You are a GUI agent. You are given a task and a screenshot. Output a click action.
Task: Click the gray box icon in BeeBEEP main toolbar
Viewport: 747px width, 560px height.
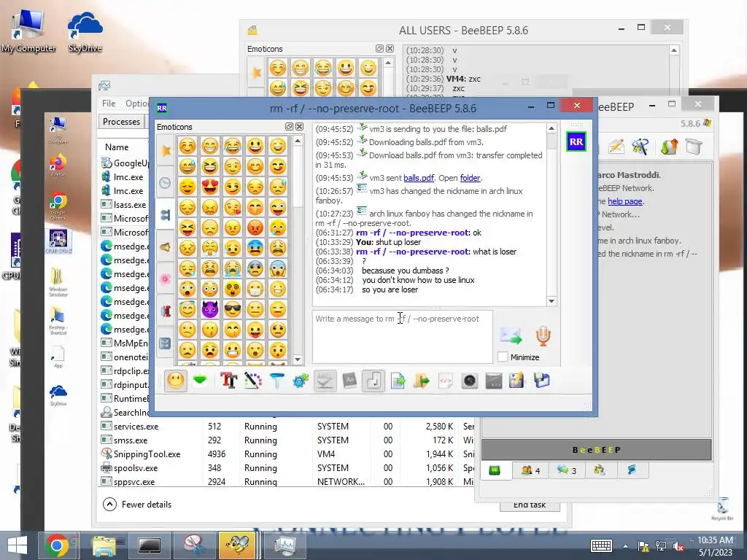coord(694,147)
